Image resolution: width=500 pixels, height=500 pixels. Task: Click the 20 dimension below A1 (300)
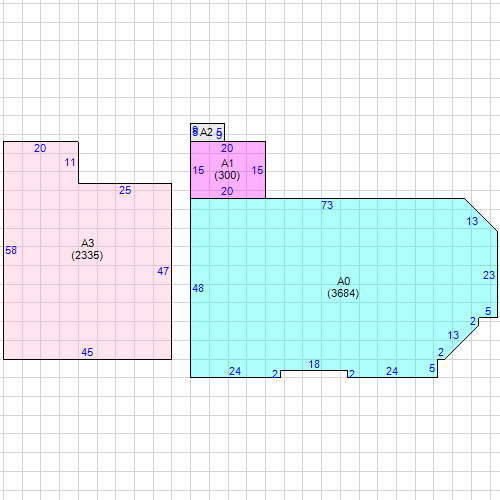(227, 191)
